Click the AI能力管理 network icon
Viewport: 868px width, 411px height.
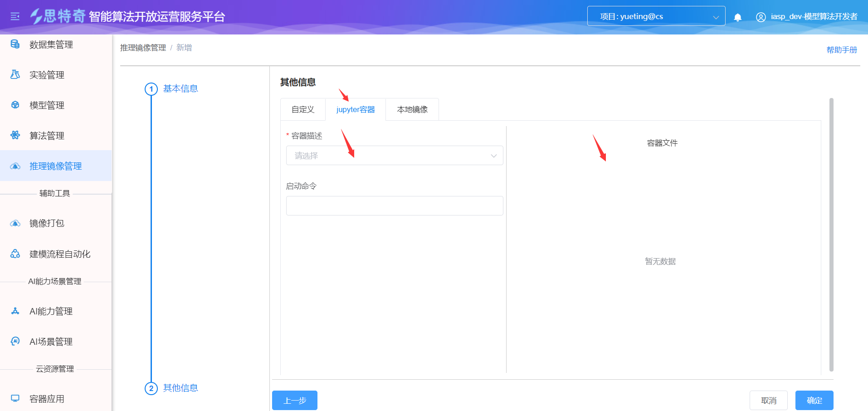[x=15, y=311]
